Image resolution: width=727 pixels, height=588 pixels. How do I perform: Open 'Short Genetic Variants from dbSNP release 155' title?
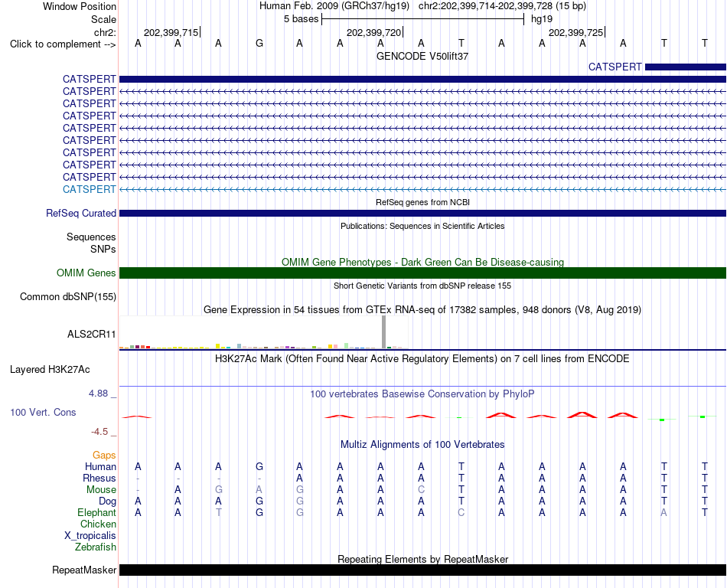point(422,286)
